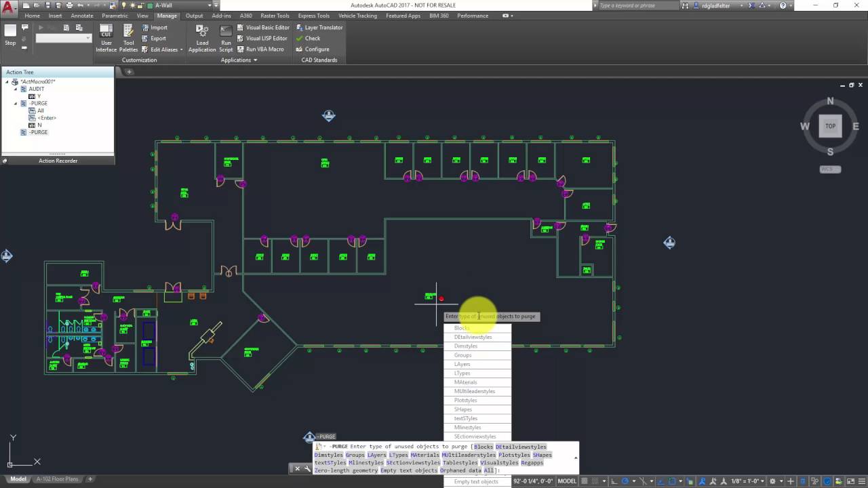Expand the Edit Aliases dropdown arrow
The width and height of the screenshot is (868, 488).
click(x=181, y=49)
